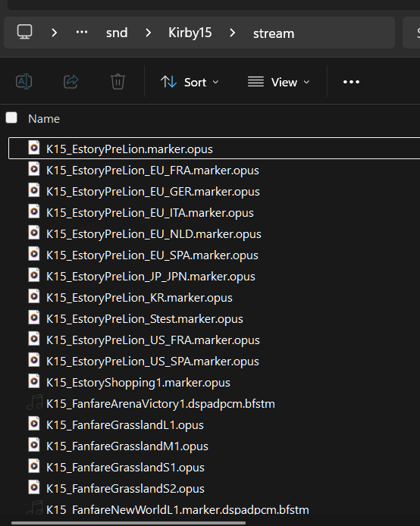Image resolution: width=420 pixels, height=526 pixels.
Task: Select file K15_EstoryPreLion_US_SPA.marker.opus
Action: point(152,362)
